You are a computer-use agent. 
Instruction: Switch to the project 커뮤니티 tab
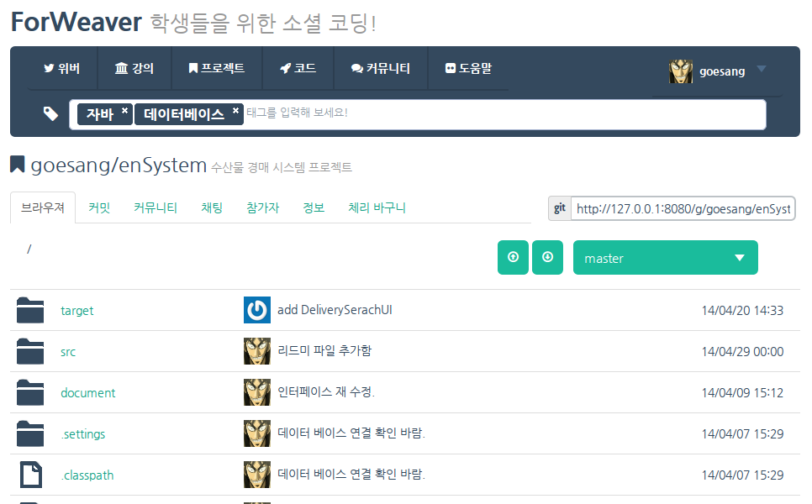(x=156, y=208)
